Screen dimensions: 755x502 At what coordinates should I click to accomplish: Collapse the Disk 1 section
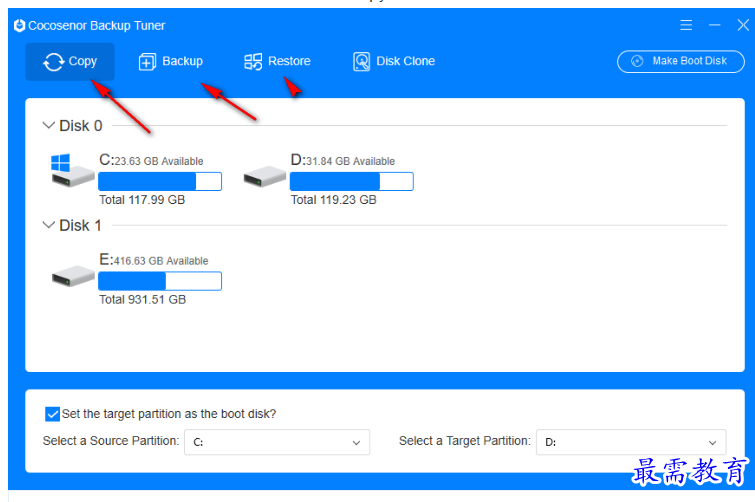49,225
